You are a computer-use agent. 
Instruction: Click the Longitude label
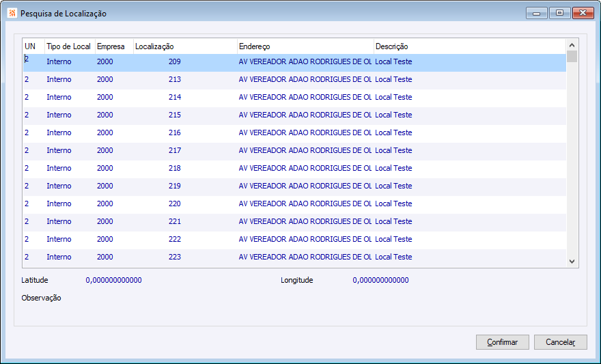tap(296, 280)
